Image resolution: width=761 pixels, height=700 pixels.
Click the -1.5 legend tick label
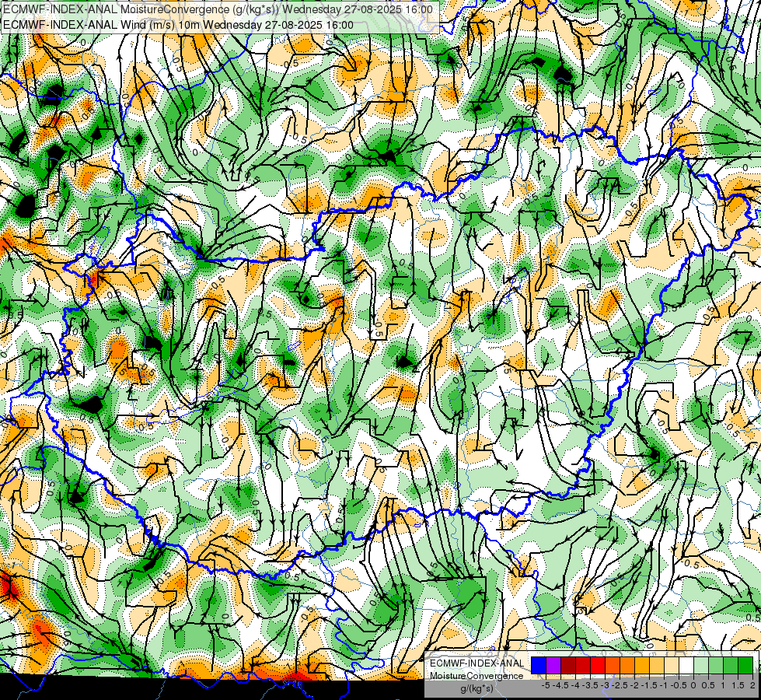(x=648, y=685)
